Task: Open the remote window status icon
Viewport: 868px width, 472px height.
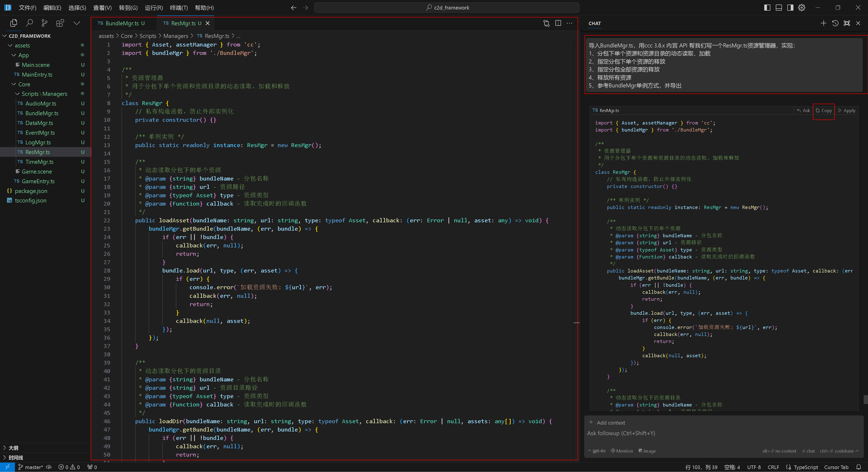Action: tap(7, 467)
